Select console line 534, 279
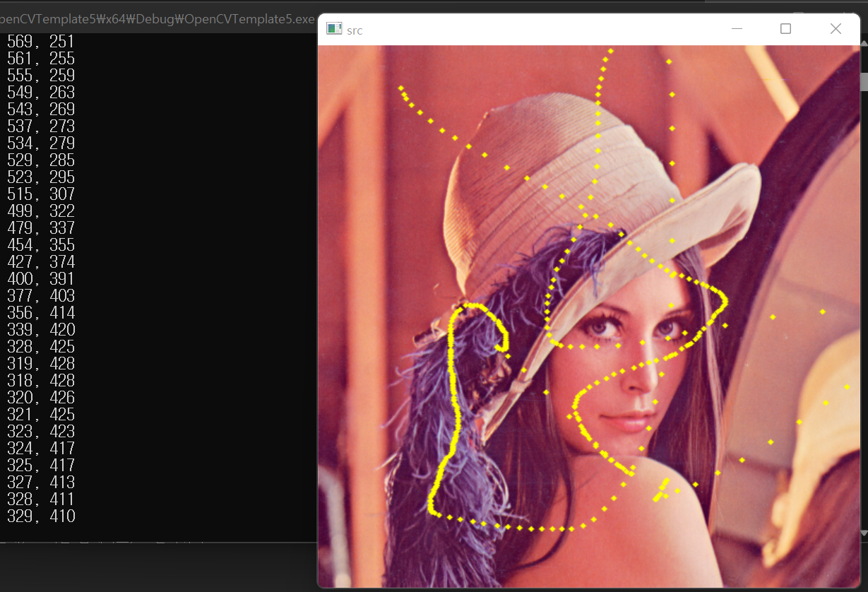Image resolution: width=868 pixels, height=592 pixels. (x=40, y=143)
